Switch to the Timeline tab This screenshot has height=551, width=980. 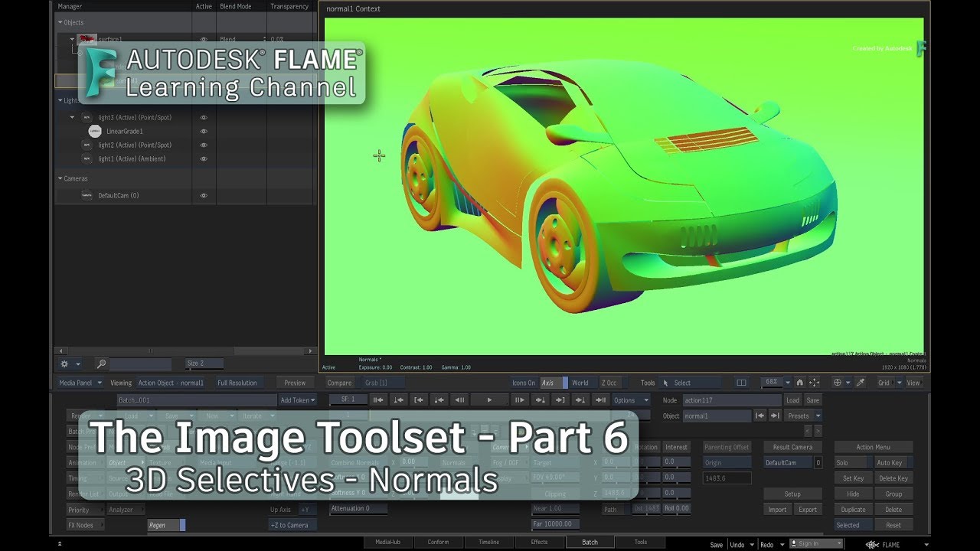pyautogui.click(x=488, y=542)
